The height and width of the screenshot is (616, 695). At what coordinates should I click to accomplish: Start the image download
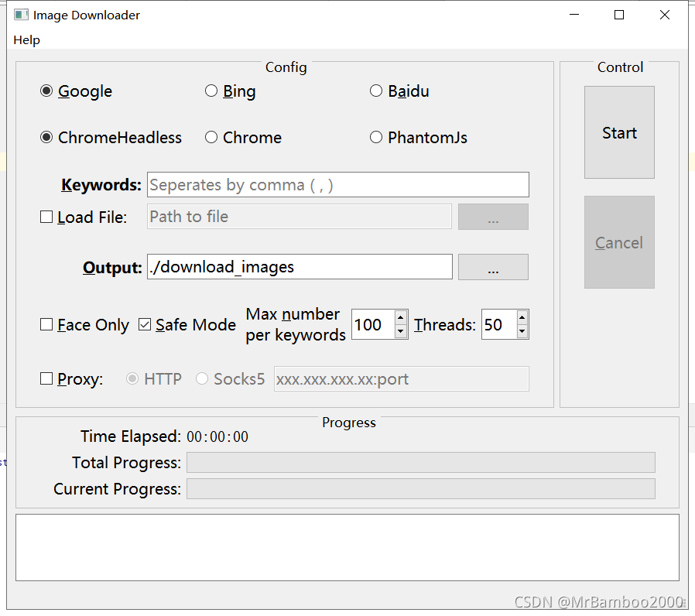click(619, 132)
